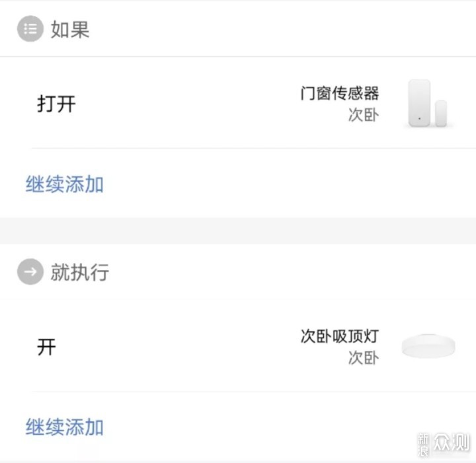Add another action with 继续添加 under 就执行
The image size is (476, 463).
coord(65,427)
